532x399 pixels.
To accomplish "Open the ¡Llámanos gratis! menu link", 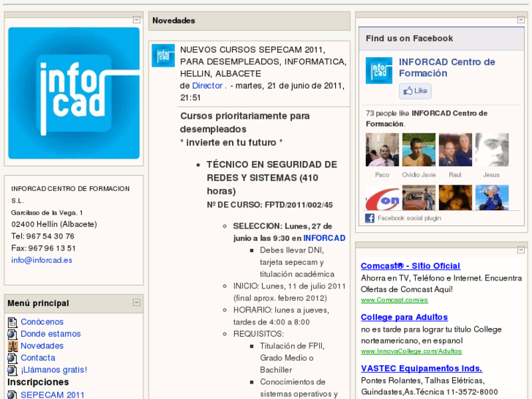I will (x=54, y=370).
